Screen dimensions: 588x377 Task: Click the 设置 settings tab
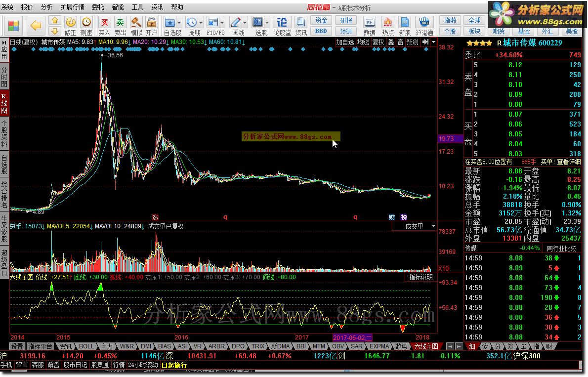17,346
